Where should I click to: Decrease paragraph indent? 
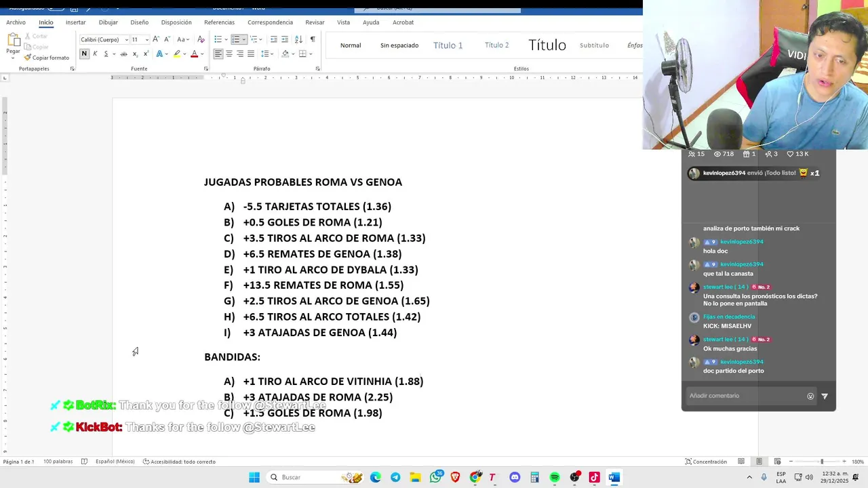(273, 39)
